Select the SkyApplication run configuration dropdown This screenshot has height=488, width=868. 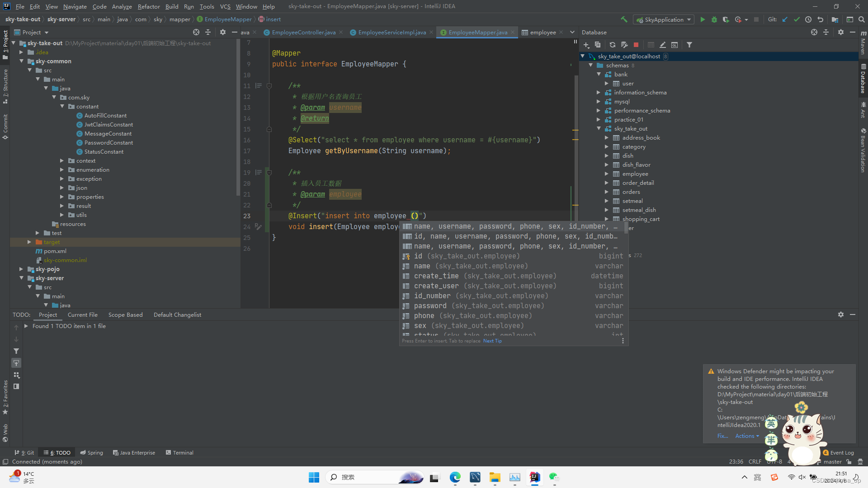(x=663, y=20)
